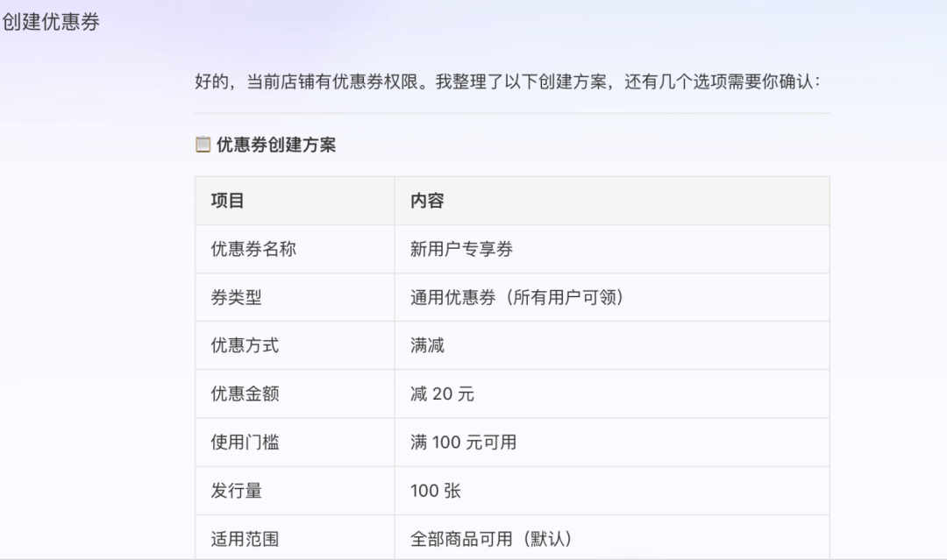Click the page title 创建优惠券
The width and height of the screenshot is (947, 560).
point(51,22)
